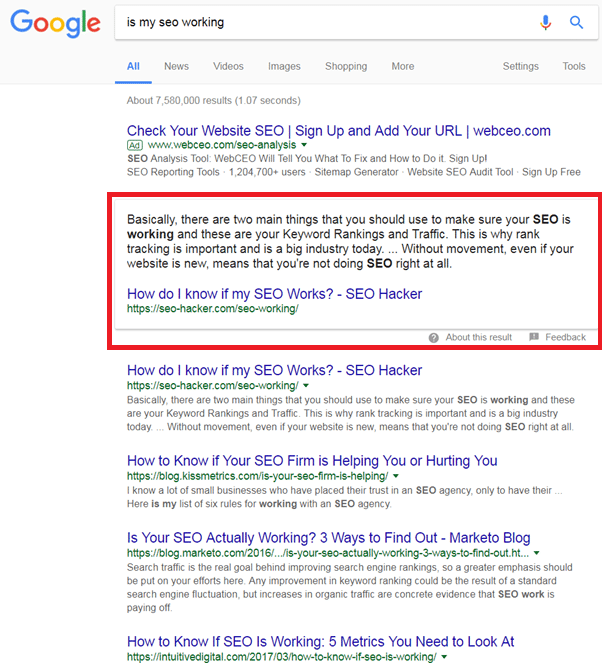
Task: Switch to the Images tab
Action: [x=284, y=66]
